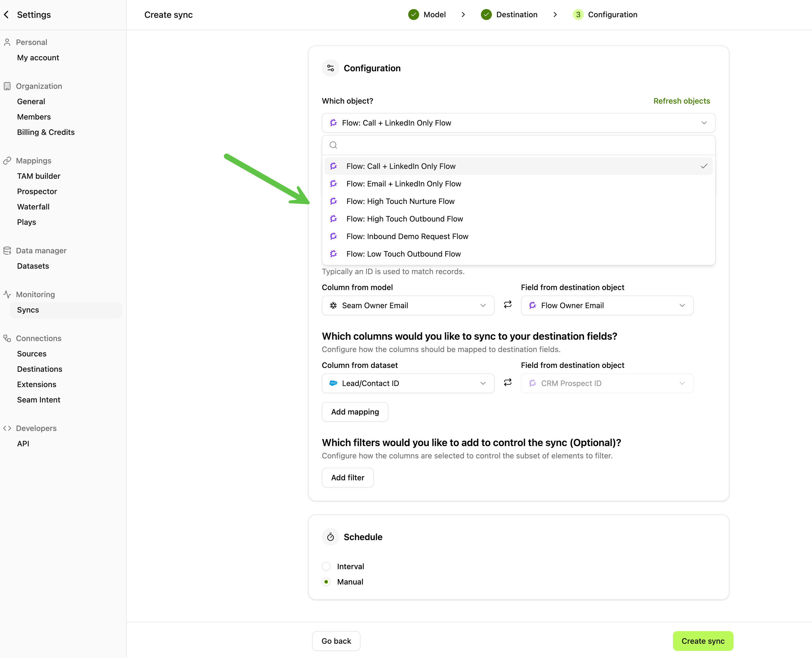Click the Settings back arrow icon
812x658 pixels.
click(7, 15)
